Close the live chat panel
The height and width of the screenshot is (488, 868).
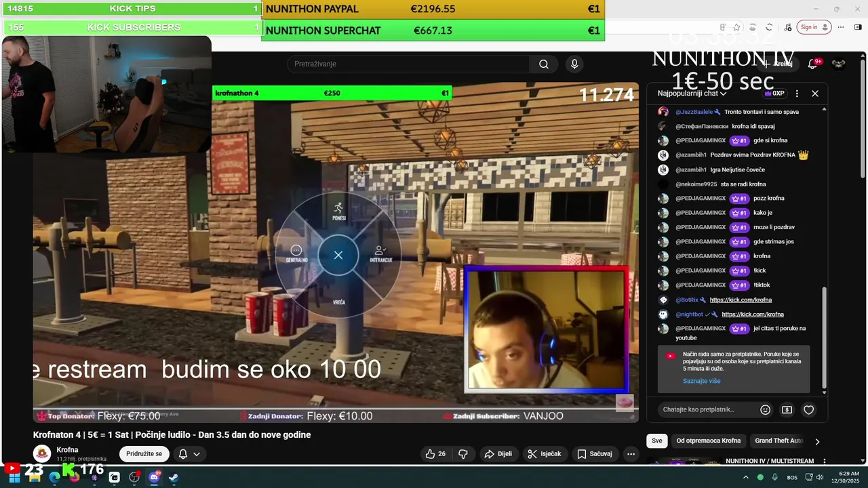click(x=815, y=94)
